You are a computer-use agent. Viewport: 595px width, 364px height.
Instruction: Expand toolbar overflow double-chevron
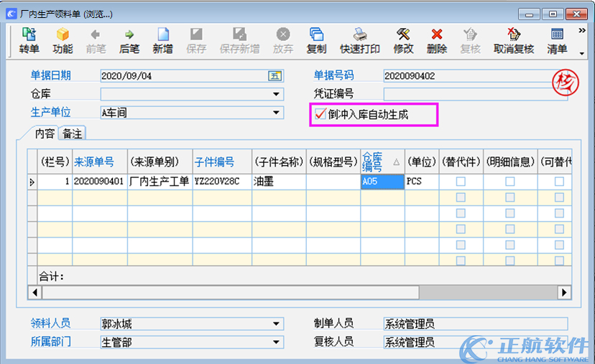tap(582, 30)
